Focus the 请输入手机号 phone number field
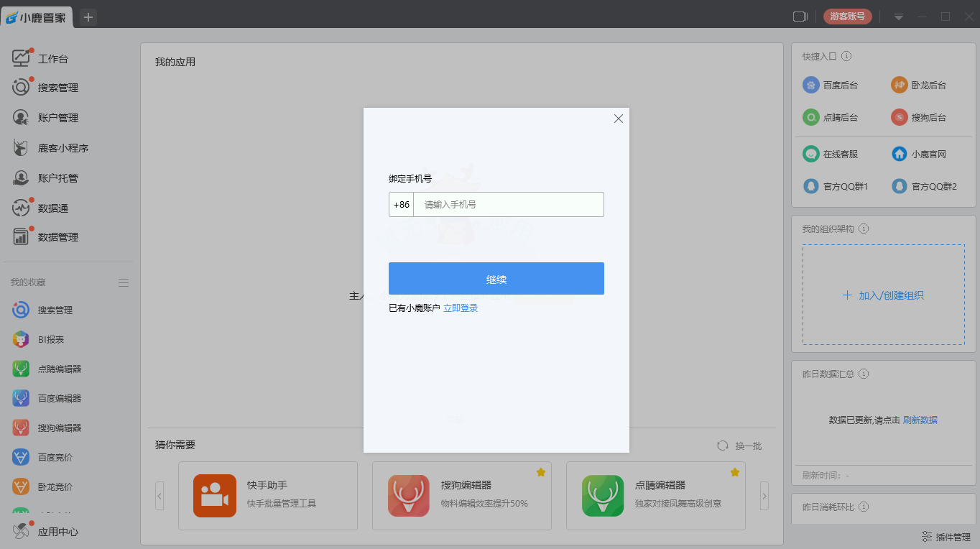Viewport: 980px width, 549px height. [x=509, y=204]
